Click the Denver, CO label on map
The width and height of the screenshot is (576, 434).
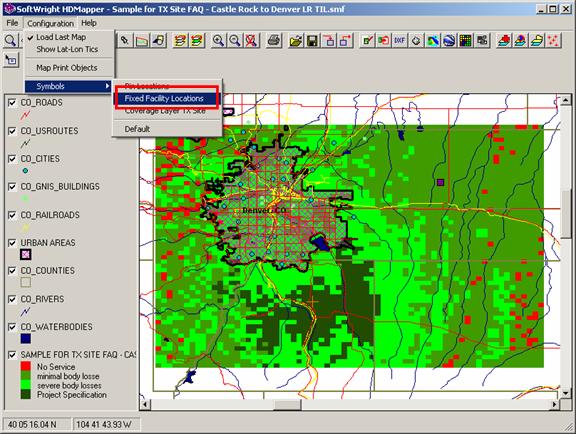(x=264, y=210)
